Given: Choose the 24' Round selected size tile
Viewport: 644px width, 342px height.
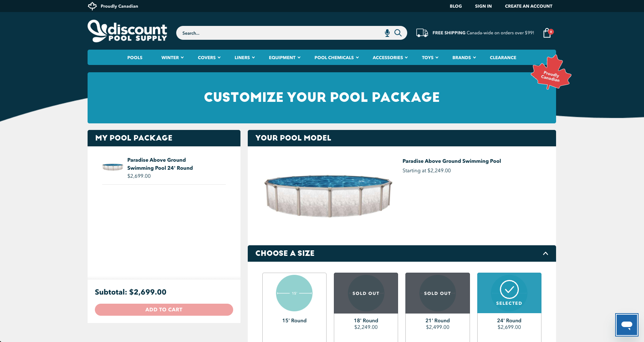Looking at the screenshot, I should coord(509,299).
